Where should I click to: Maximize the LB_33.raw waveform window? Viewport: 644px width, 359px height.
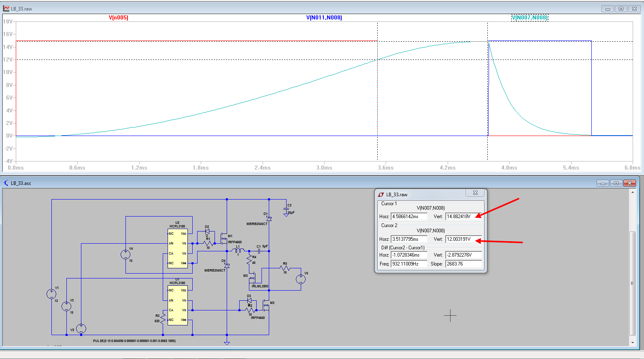coord(621,8)
